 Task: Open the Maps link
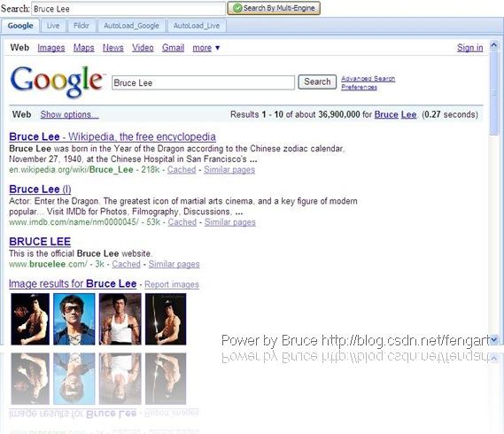[x=83, y=48]
